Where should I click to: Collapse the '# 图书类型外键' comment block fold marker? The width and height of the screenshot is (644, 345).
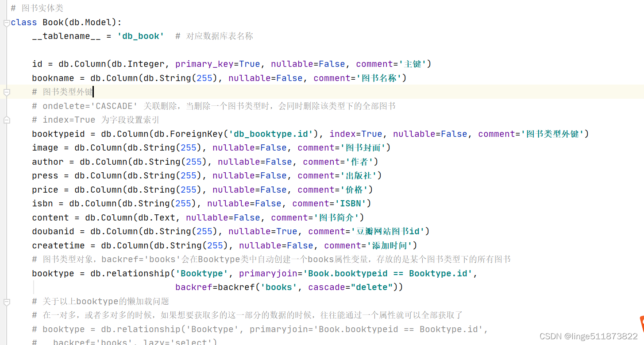[6, 92]
